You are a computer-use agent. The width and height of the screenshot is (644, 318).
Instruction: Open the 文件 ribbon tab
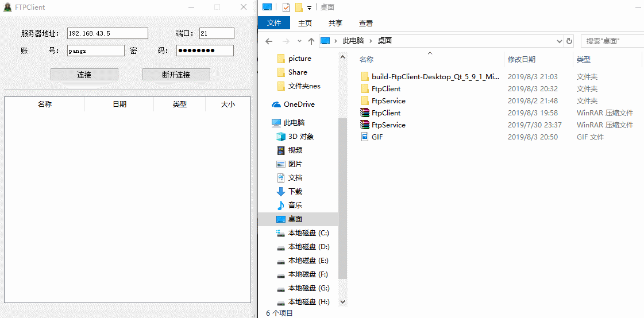[x=274, y=24]
